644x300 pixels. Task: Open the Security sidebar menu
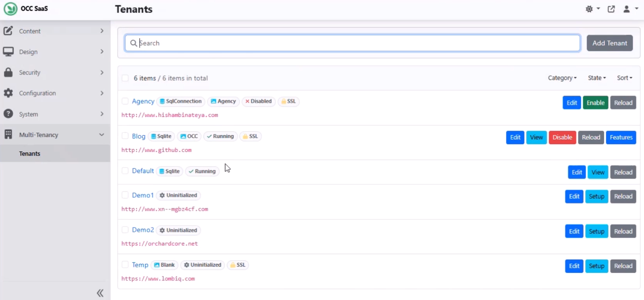(55, 72)
